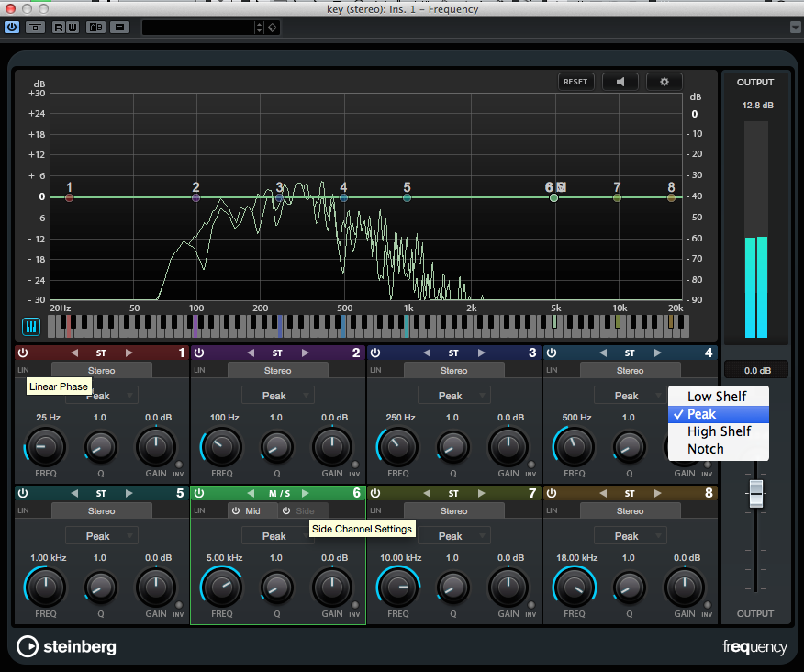Toggle band 1 power on/off
Screen dimensions: 804x672
click(23, 353)
